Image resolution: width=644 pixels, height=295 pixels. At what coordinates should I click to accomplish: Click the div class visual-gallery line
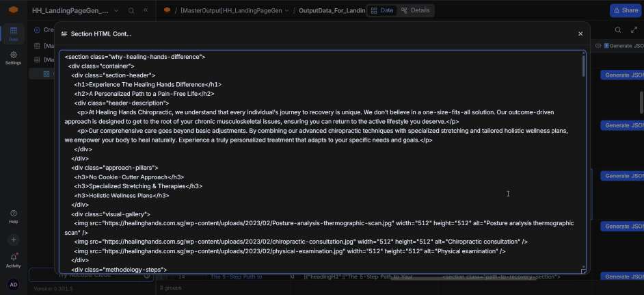[x=111, y=214]
